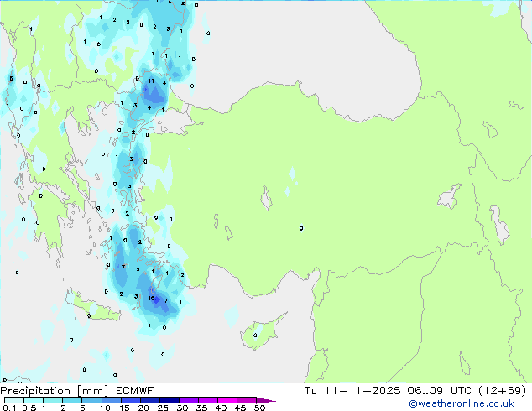This screenshot has height=411, width=532.
Task: Select the 5–10 mm legend color segment
Action: click(x=91, y=400)
